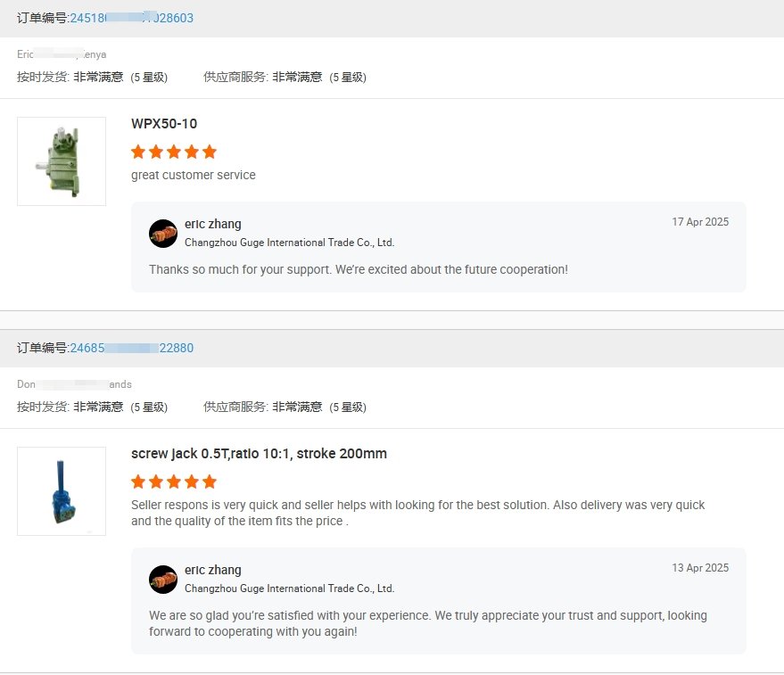Open order number link starting with 24518
784x675 pixels.
pos(131,18)
